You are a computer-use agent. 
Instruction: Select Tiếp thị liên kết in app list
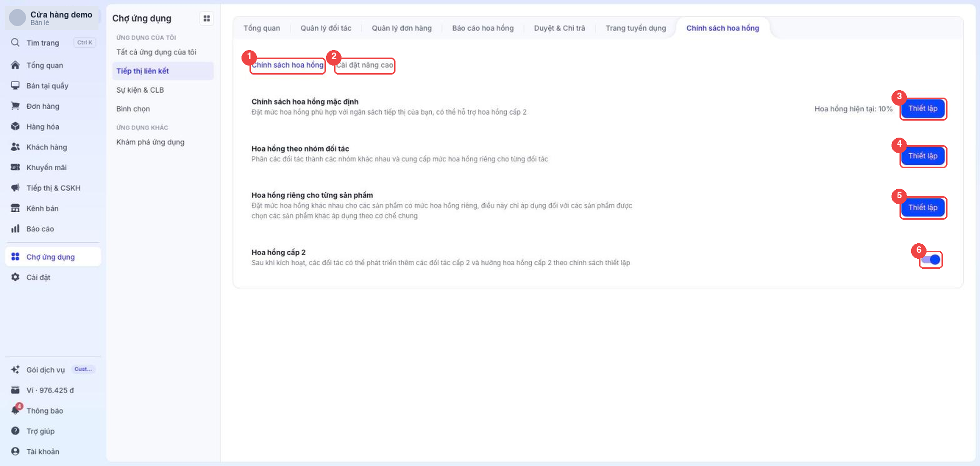click(163, 71)
